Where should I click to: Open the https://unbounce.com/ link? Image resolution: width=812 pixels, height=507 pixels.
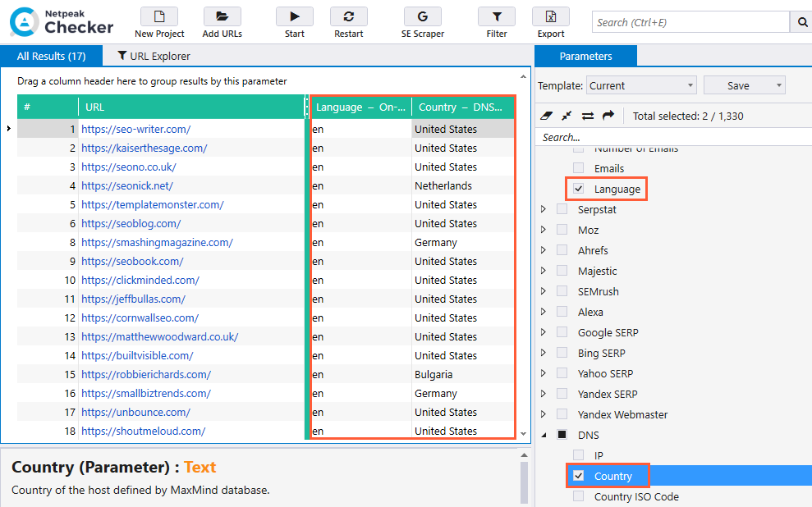(135, 412)
